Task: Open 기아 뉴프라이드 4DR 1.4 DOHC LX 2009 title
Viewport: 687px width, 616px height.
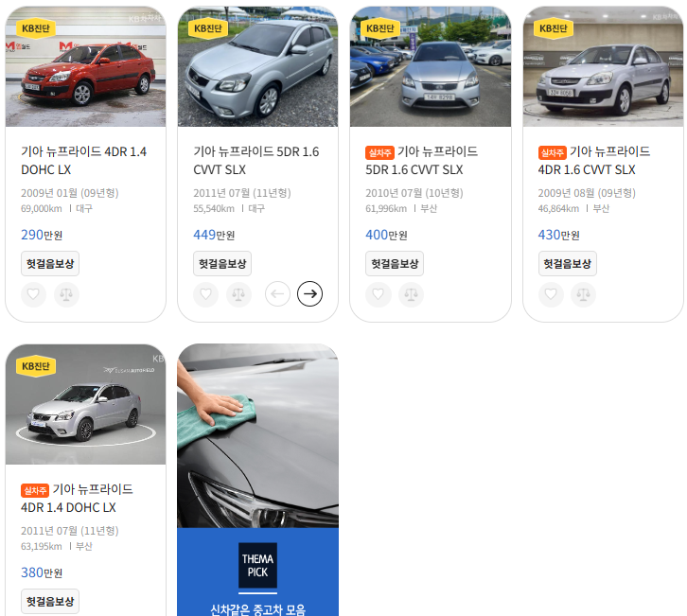Action: (x=83, y=160)
